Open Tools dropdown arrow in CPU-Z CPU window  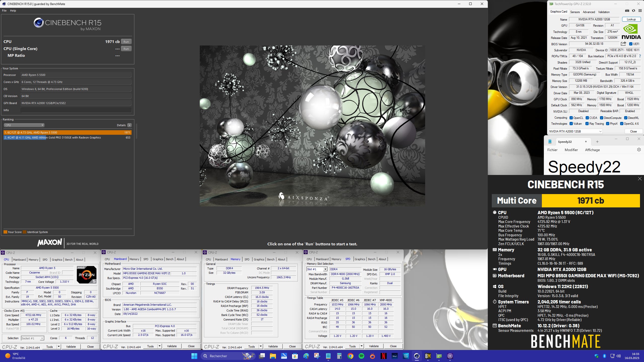pos(59,347)
